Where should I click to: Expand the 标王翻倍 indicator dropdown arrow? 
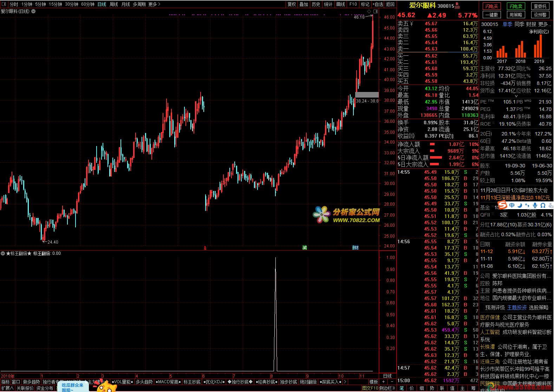click(x=3, y=253)
